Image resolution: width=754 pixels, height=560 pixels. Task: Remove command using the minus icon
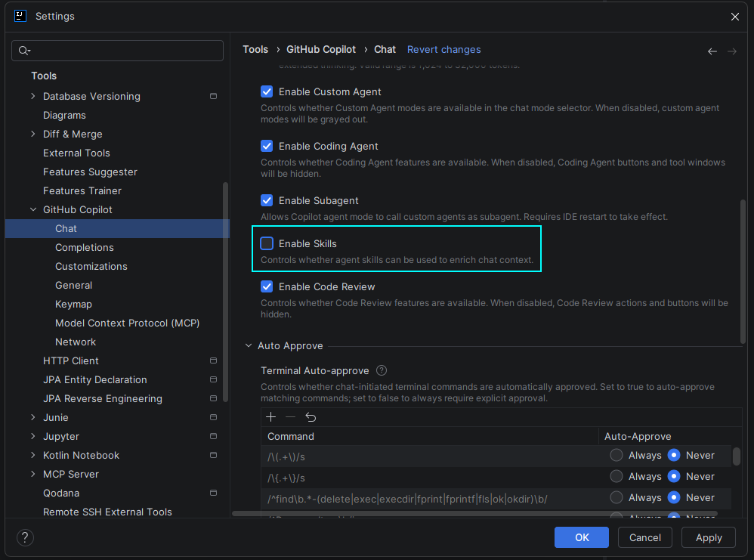(x=290, y=416)
